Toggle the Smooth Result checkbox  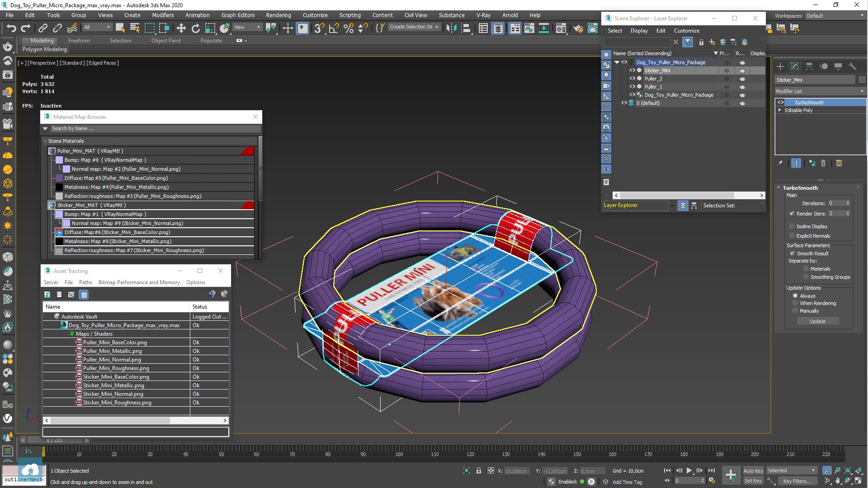(792, 253)
